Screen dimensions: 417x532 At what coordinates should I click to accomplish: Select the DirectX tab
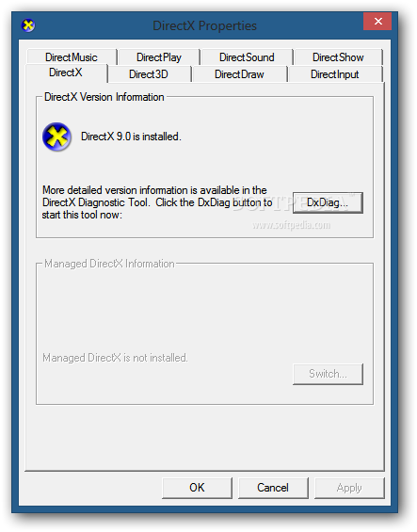click(66, 73)
